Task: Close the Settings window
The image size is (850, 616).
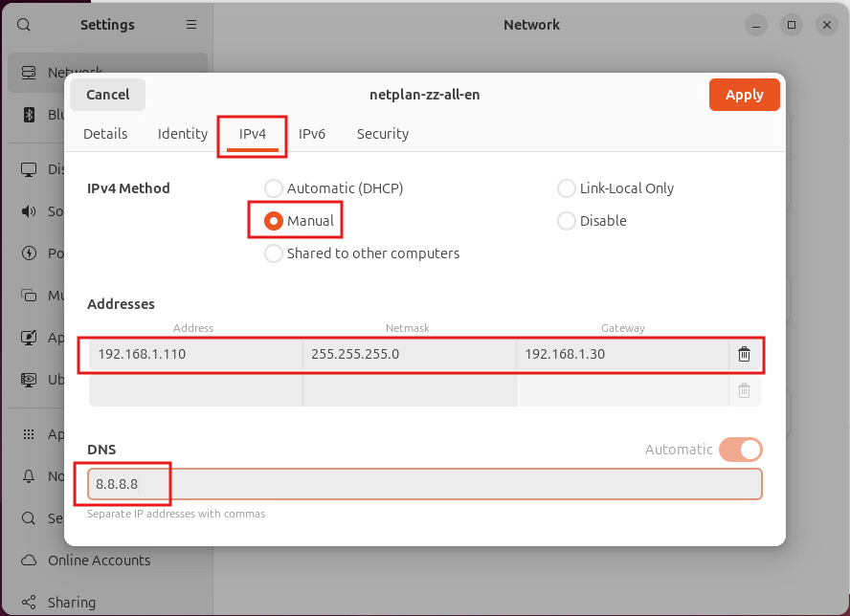Action: pos(827,25)
